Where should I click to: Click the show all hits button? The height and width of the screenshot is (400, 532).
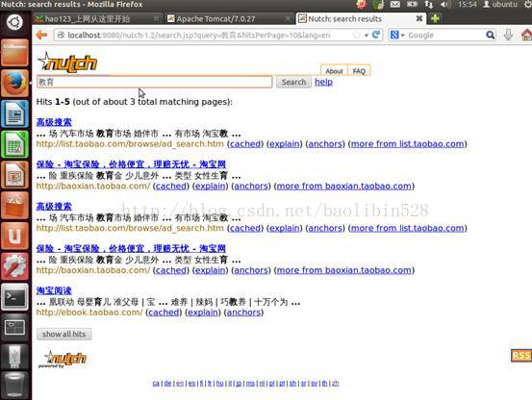63,335
